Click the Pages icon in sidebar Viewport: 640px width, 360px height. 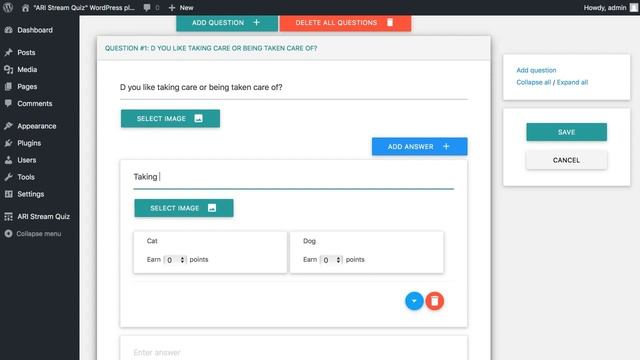[9, 87]
